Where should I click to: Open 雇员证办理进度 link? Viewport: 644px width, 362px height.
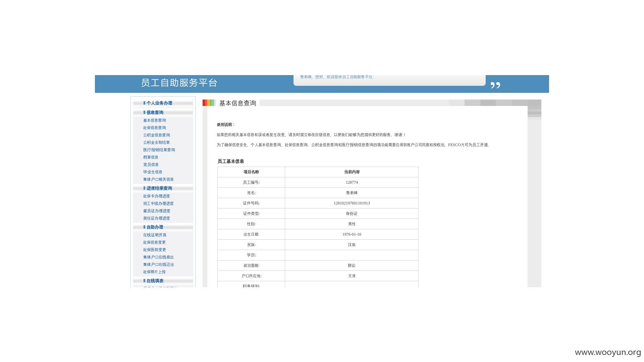[157, 211]
